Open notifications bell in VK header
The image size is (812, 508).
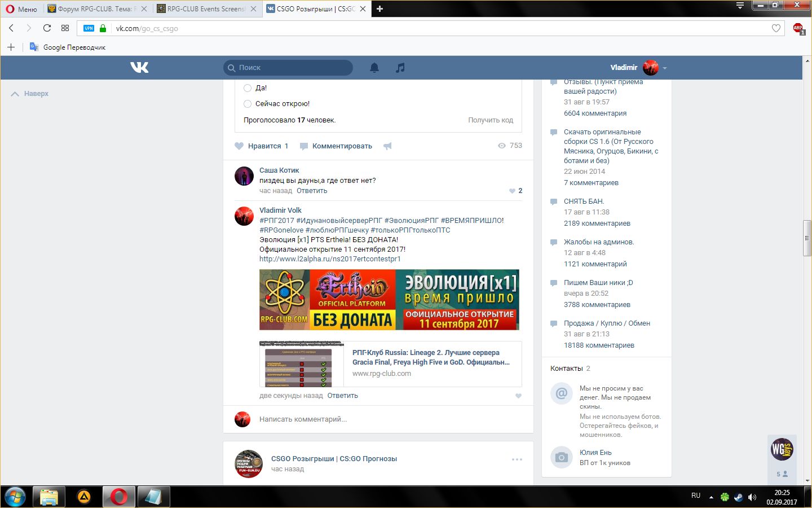tap(374, 68)
